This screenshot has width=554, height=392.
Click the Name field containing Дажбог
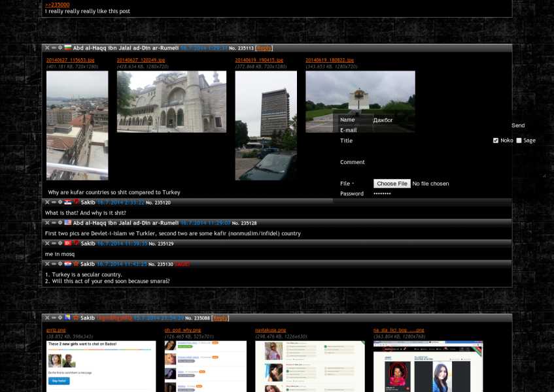(x=431, y=120)
